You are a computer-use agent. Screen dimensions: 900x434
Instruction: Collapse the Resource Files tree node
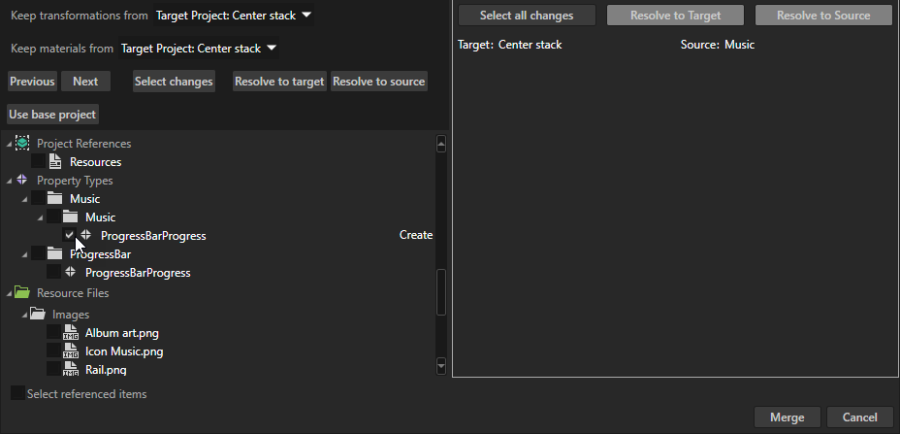click(x=8, y=294)
